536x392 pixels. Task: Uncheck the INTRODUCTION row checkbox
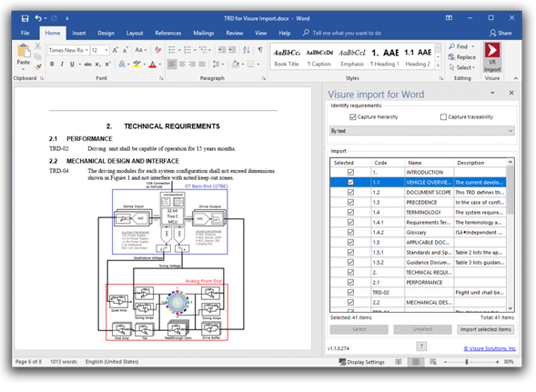coord(350,172)
